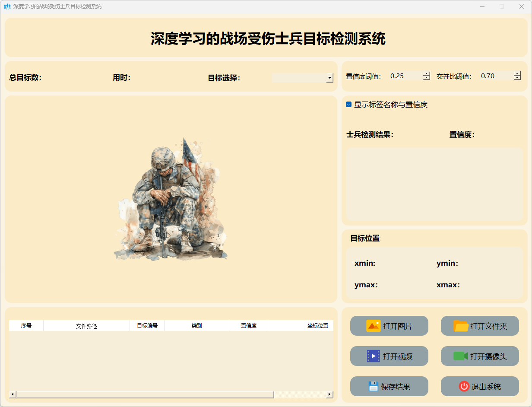Increase the 置信度阈值 value with up arrow

(427, 73)
